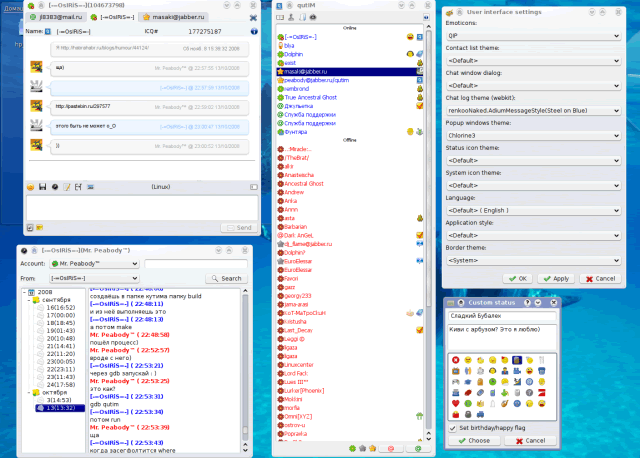The height and width of the screenshot is (458, 640).
Task: Click Apply in User interface settings
Action: (556, 279)
